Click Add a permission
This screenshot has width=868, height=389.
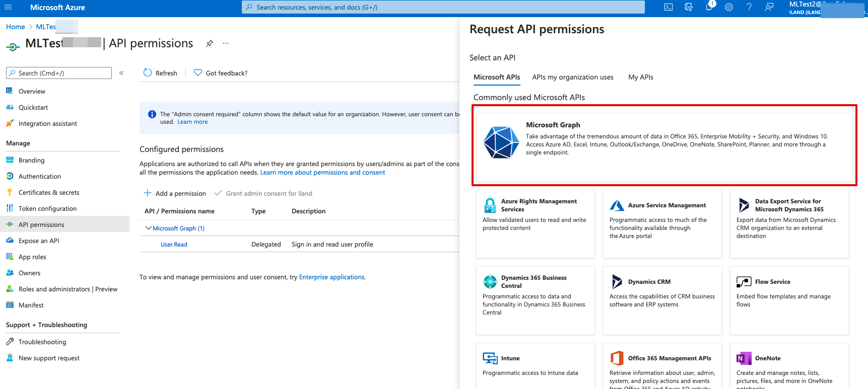[x=175, y=193]
